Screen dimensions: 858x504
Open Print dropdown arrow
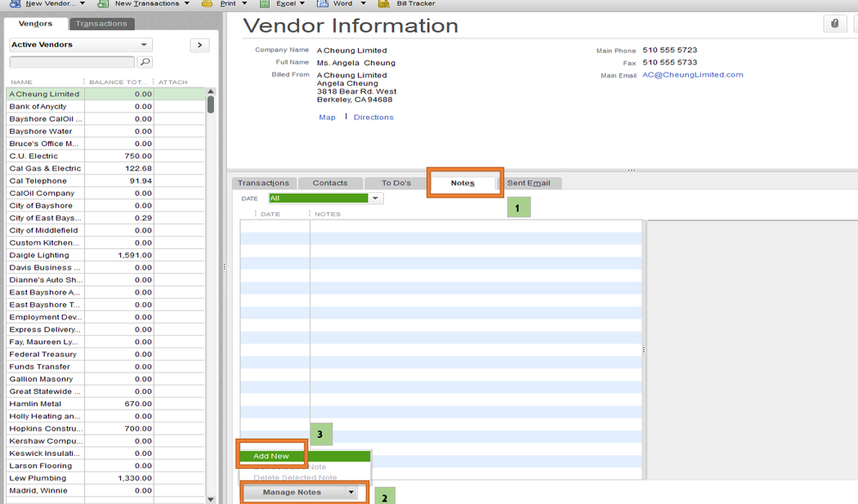point(245,3)
